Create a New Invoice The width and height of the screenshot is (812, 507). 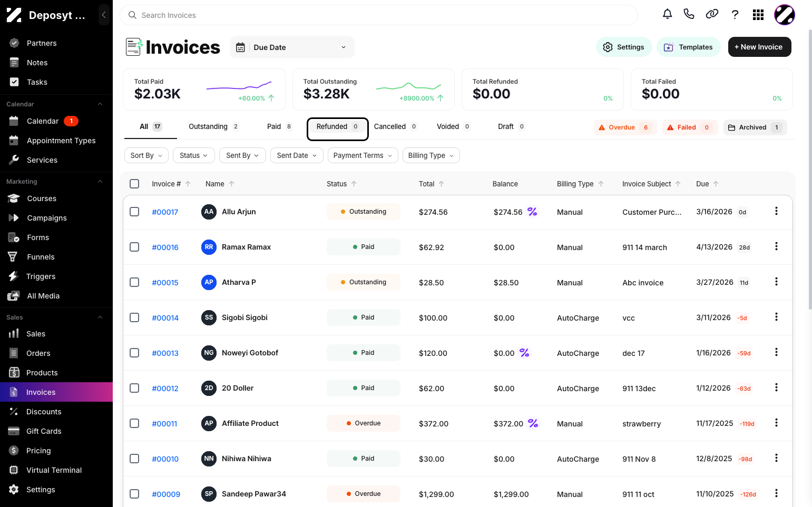coord(759,47)
